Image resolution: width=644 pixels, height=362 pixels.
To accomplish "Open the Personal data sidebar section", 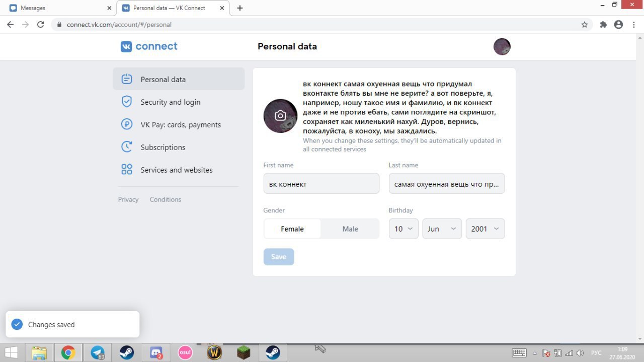I will tap(179, 79).
